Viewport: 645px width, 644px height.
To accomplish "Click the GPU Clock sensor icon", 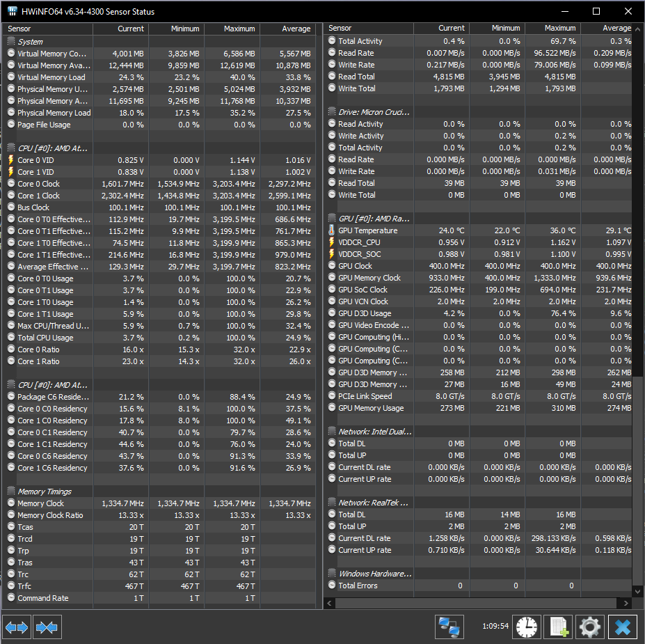I will (332, 266).
